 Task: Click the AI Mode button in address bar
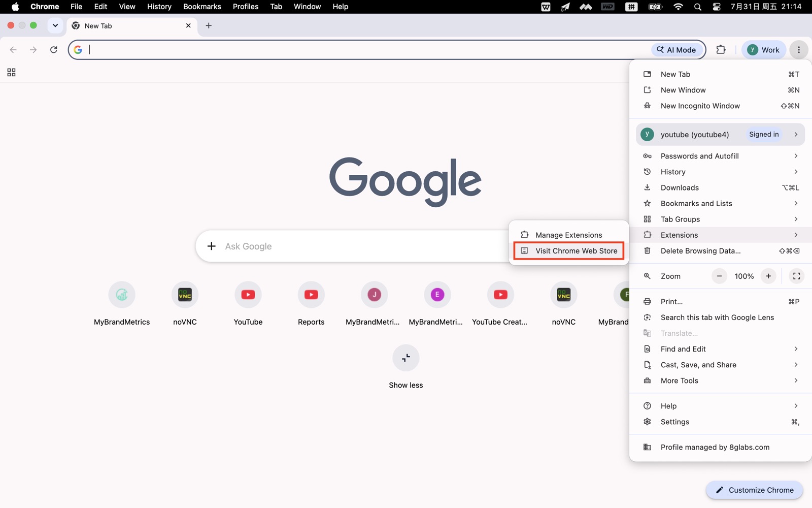pyautogui.click(x=676, y=50)
